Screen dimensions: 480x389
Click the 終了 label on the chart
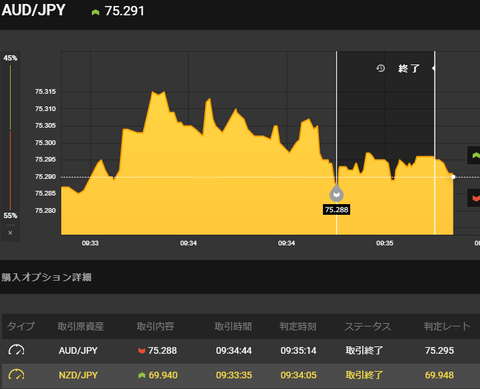click(x=408, y=68)
